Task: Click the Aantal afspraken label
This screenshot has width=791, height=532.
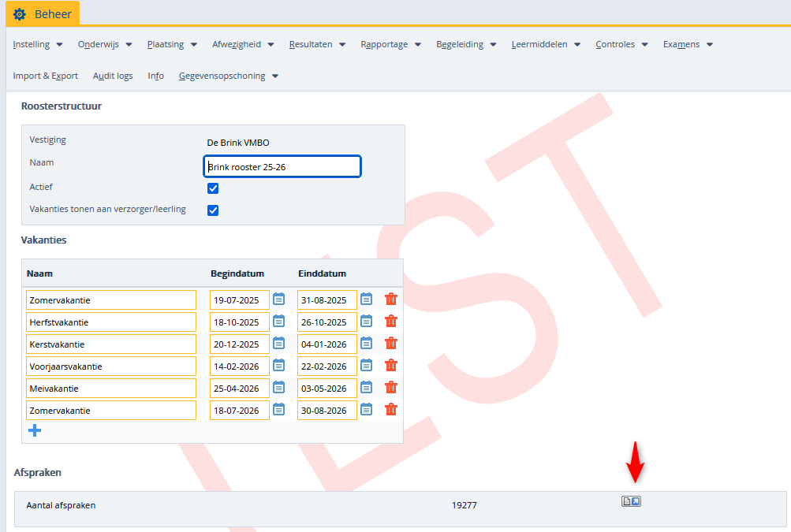Action: tap(61, 504)
